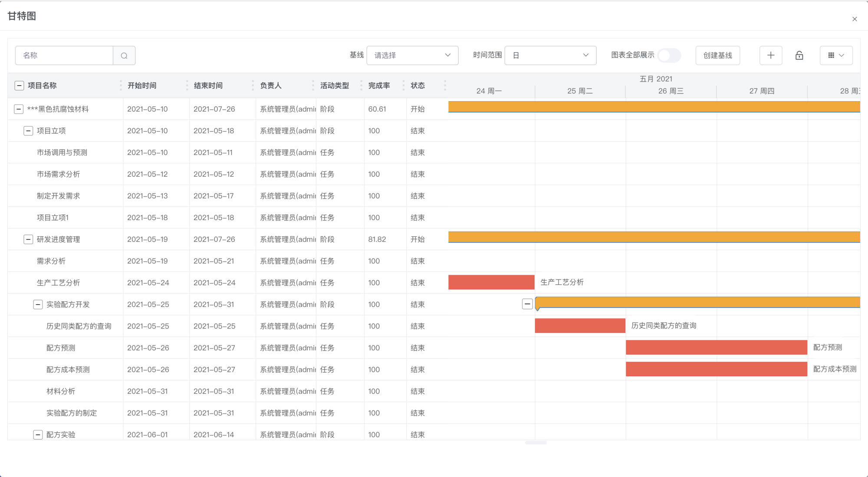Open the 时间范围 time range dropdown
The image size is (868, 477).
click(550, 56)
